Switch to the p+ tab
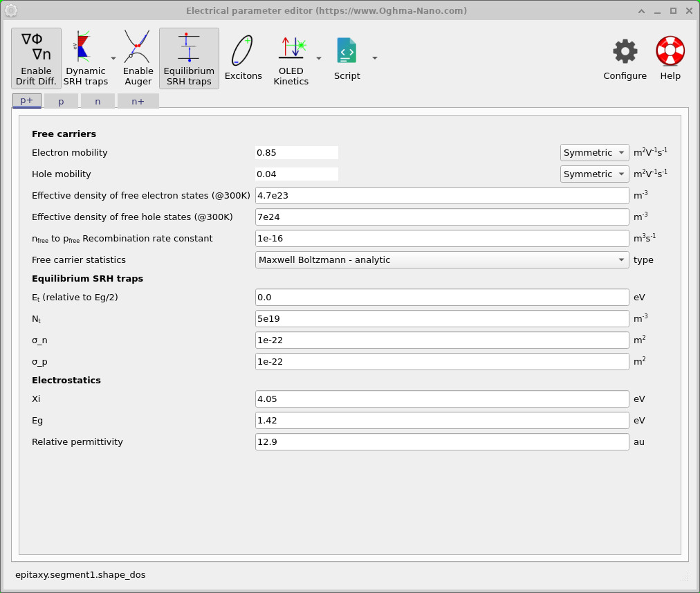700x593 pixels. pos(27,101)
